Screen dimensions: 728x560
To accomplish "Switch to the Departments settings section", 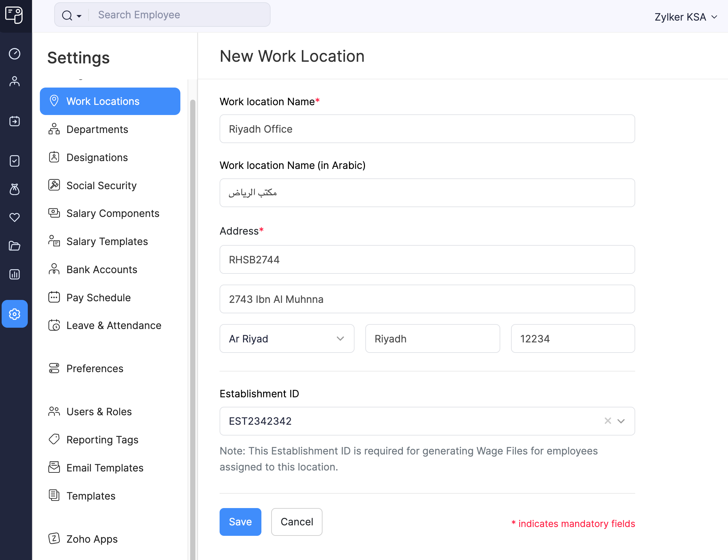I will tap(97, 129).
